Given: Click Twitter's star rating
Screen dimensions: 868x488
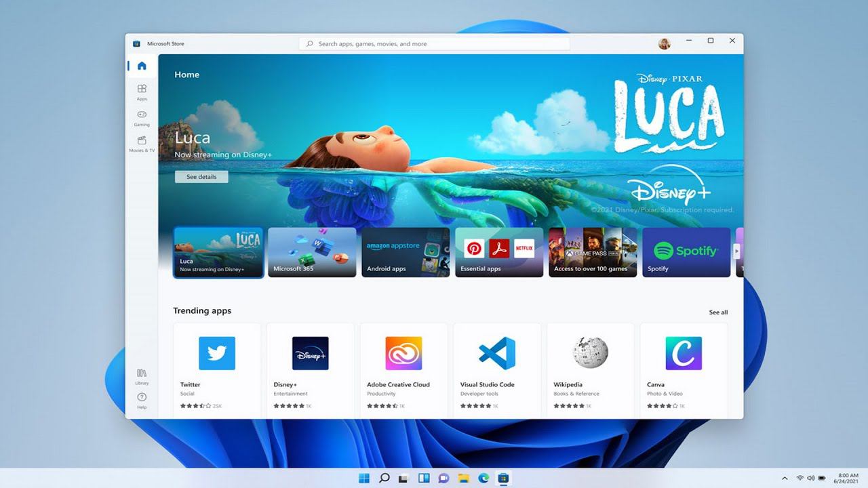Looking at the screenshot, I should [x=195, y=406].
